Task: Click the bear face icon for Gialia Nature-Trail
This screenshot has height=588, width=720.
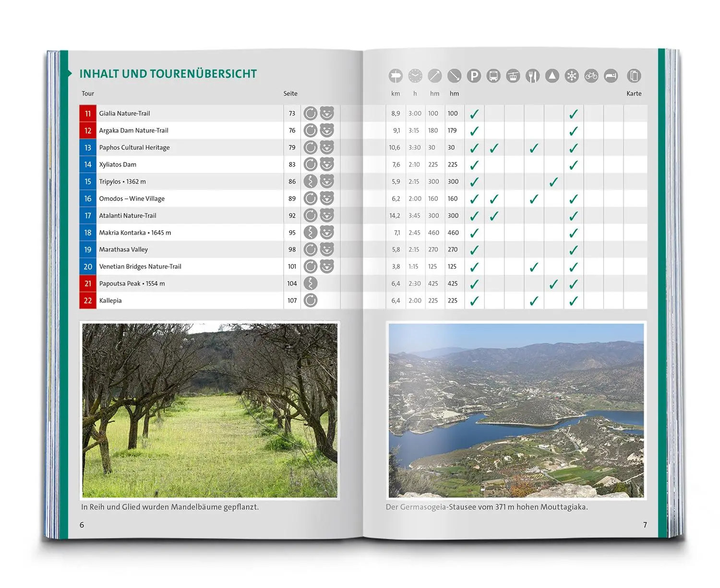Action: click(327, 113)
